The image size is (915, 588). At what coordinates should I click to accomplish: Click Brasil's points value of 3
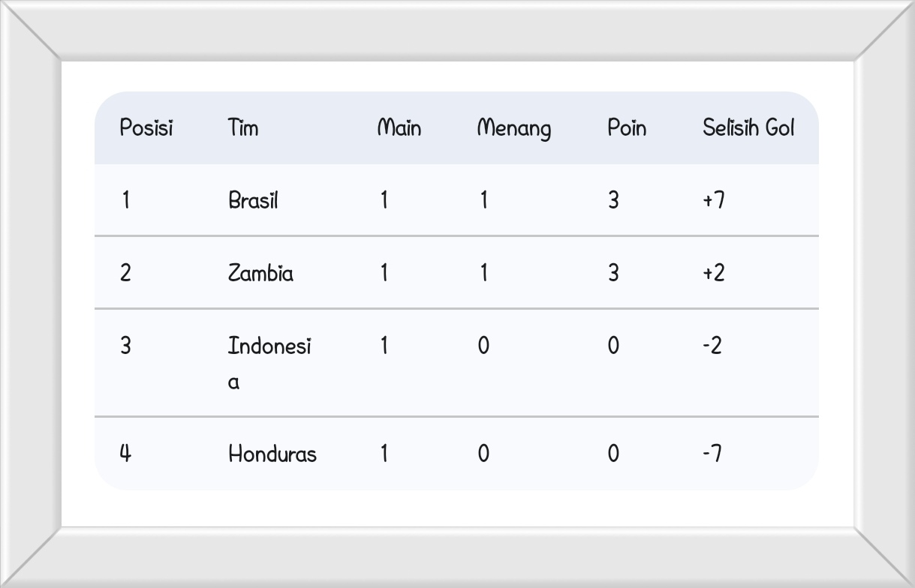coord(613,200)
